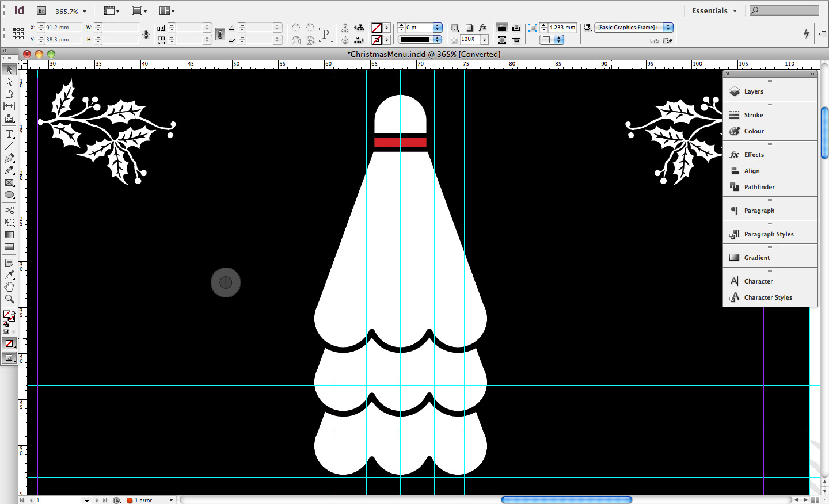Click the fill colour swatch in Control panel
The height and width of the screenshot is (504, 829).
coord(377,28)
